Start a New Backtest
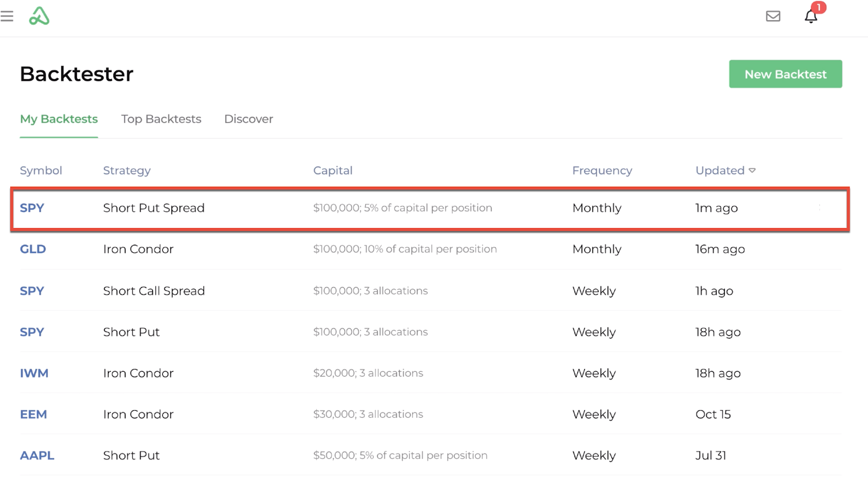This screenshot has height=490, width=868. pos(786,74)
